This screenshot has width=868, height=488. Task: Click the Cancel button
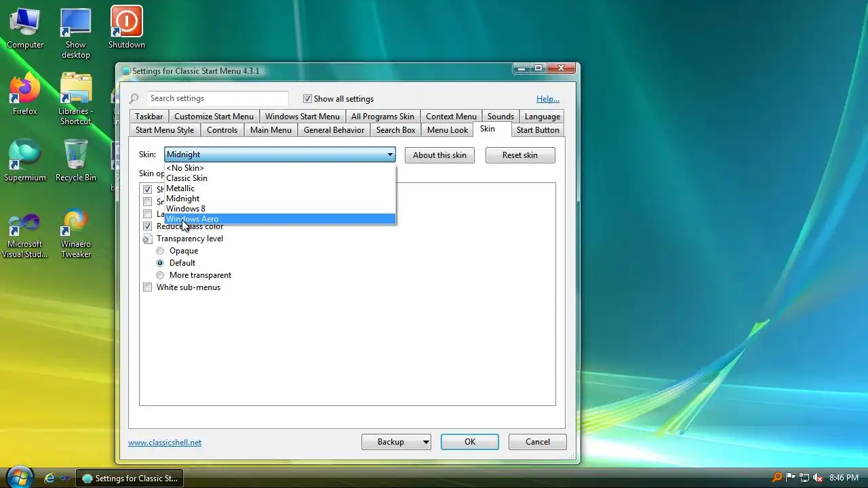click(x=538, y=442)
